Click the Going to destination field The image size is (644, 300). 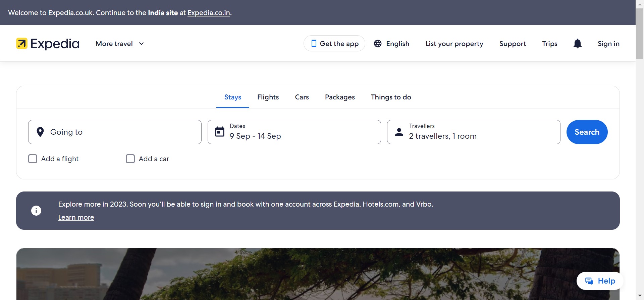point(115,132)
